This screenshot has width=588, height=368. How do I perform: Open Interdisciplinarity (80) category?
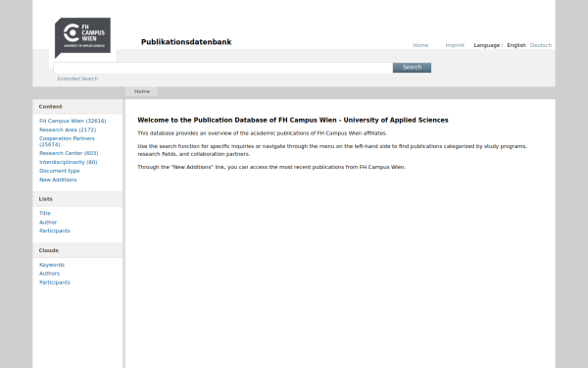tap(69, 162)
